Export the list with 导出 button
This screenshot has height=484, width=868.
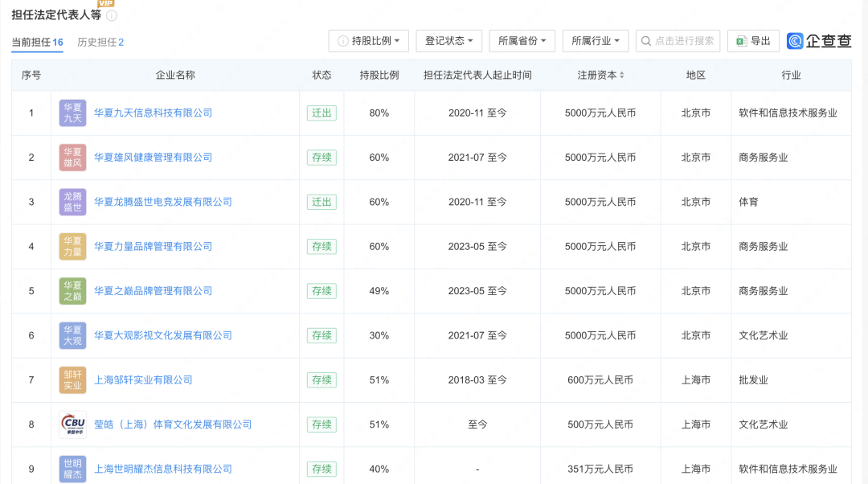click(753, 41)
